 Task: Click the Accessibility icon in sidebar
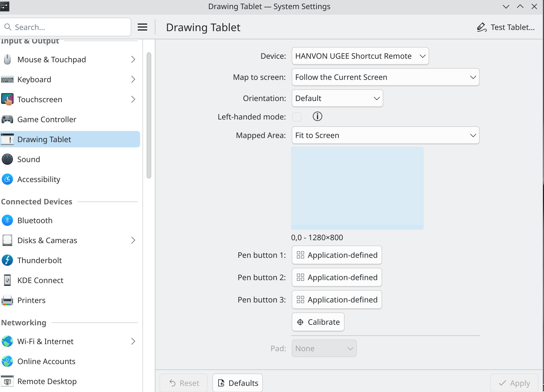(x=7, y=179)
